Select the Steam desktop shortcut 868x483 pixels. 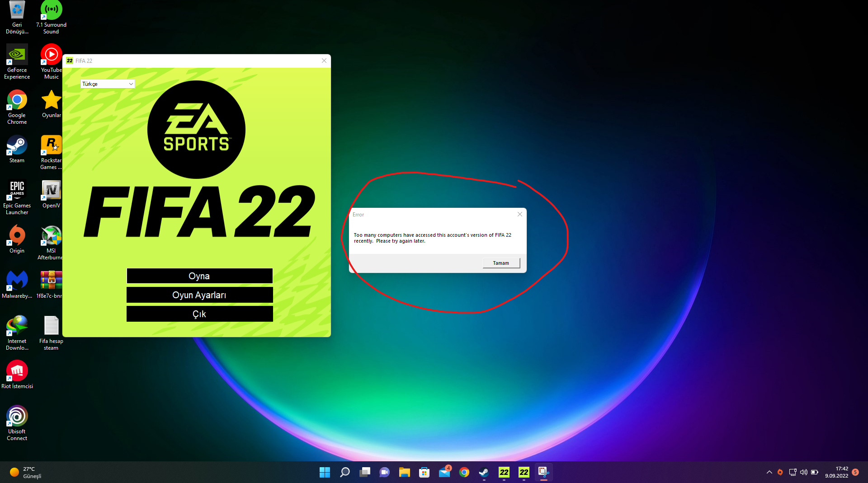click(x=17, y=149)
